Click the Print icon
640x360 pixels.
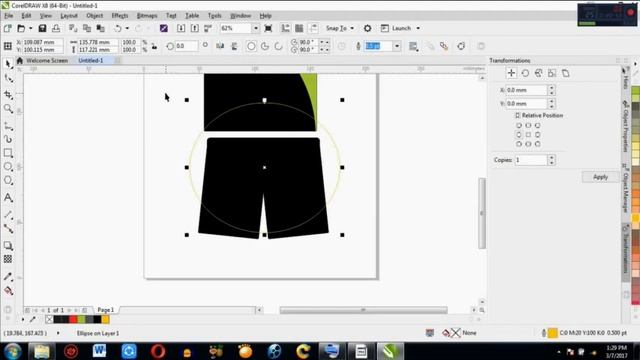click(x=56, y=28)
